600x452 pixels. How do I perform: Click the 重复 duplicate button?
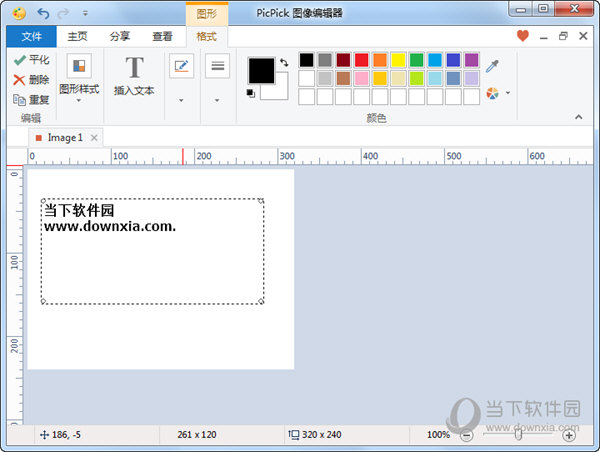pos(31,100)
